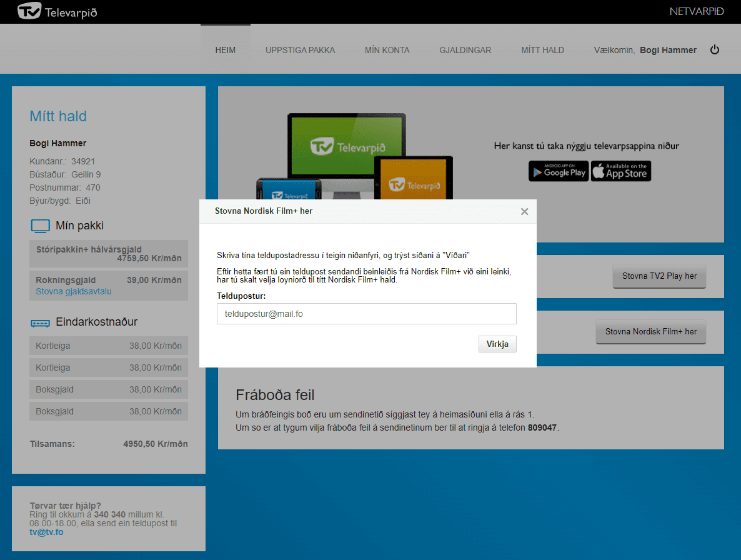Focus the Teldupostur email input field
This screenshot has width=741, height=560.
(x=366, y=314)
